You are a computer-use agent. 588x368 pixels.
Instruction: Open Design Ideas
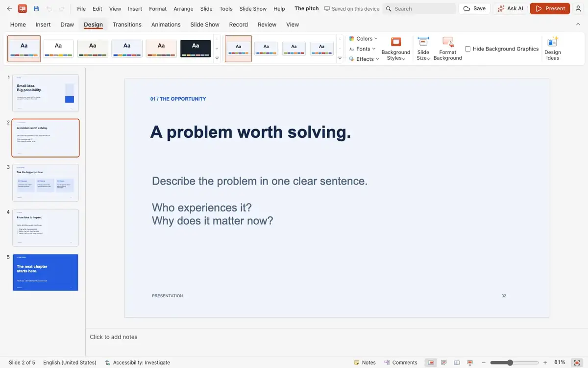(553, 49)
